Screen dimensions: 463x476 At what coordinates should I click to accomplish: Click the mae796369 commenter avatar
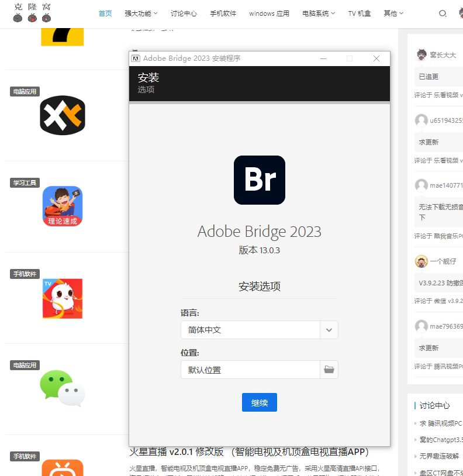[421, 326]
